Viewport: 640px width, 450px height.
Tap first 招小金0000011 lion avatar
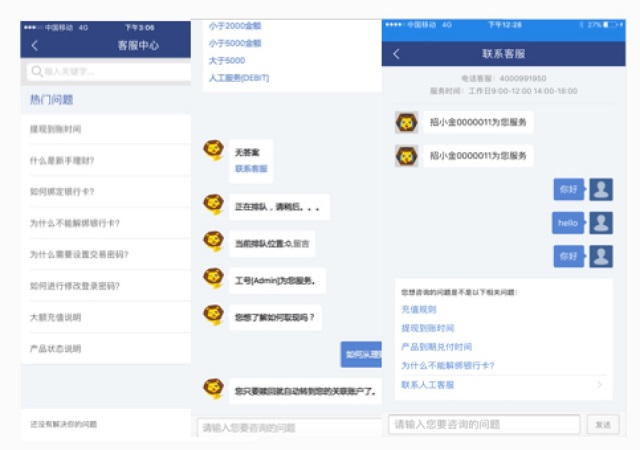pos(406,123)
